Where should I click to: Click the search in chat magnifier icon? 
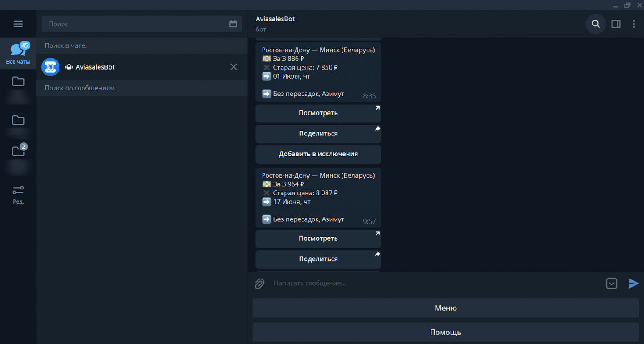point(595,24)
